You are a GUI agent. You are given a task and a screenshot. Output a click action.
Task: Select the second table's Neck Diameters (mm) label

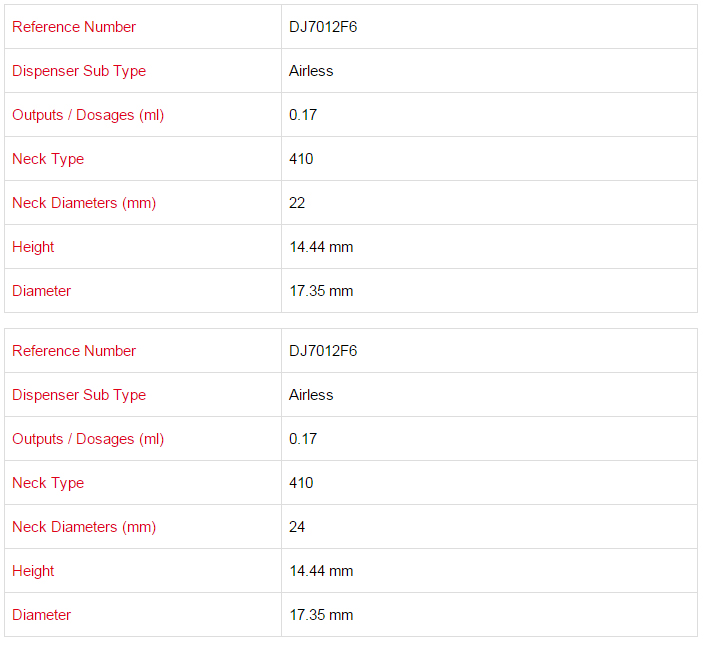point(84,527)
